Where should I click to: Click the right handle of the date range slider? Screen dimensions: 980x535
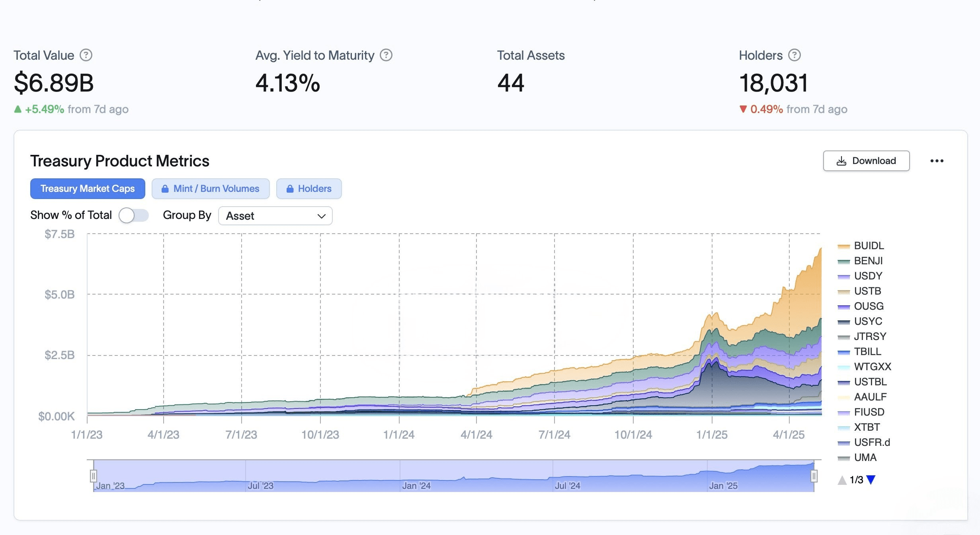(814, 476)
